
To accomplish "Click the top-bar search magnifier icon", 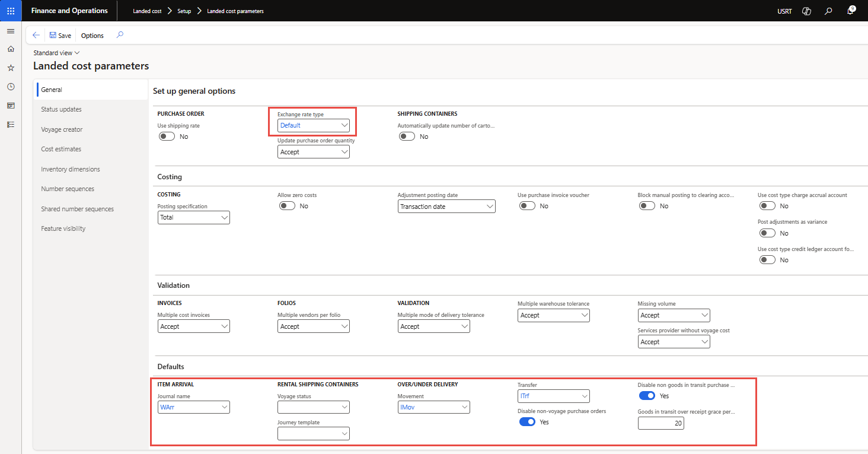I will pos(828,11).
